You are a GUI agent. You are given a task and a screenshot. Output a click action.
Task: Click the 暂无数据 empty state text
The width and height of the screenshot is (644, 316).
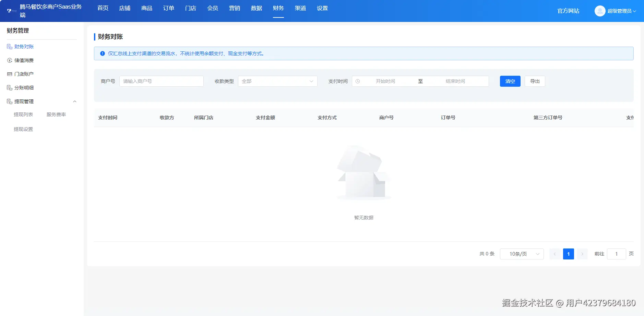click(x=364, y=218)
